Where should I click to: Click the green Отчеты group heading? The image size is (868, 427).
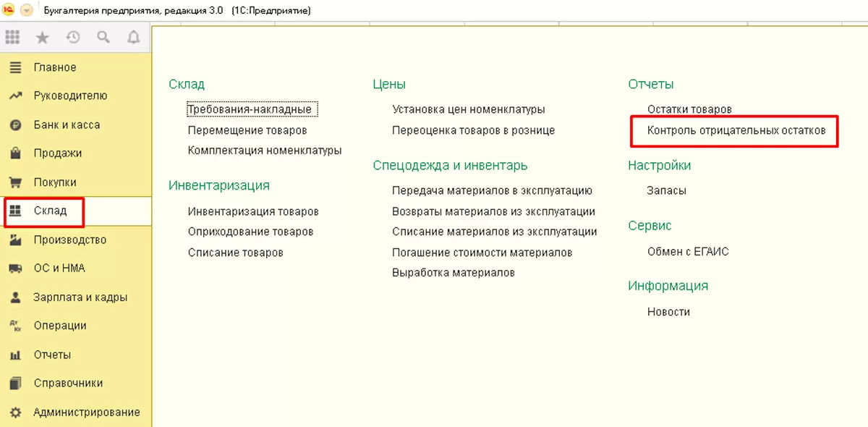coord(651,85)
